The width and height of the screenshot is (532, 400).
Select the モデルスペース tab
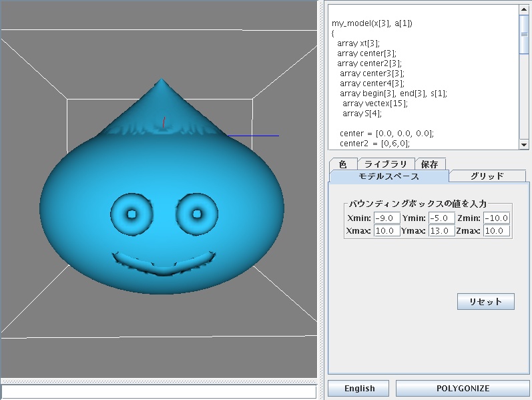pyautogui.click(x=389, y=176)
